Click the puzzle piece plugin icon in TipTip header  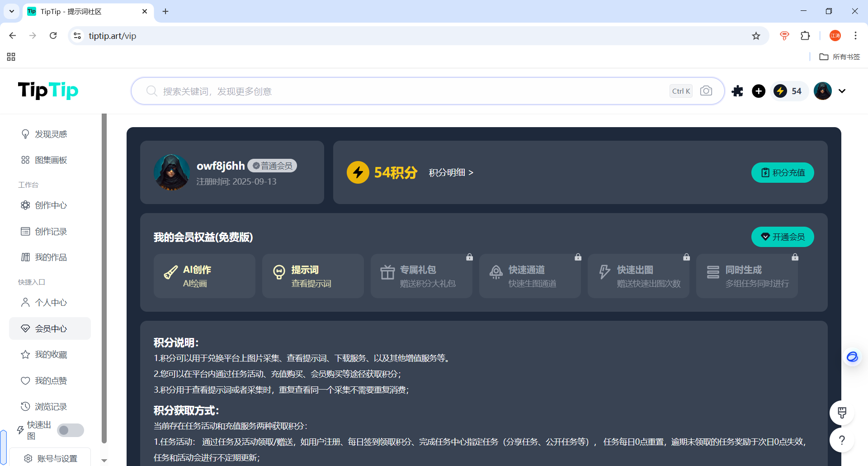pos(737,91)
